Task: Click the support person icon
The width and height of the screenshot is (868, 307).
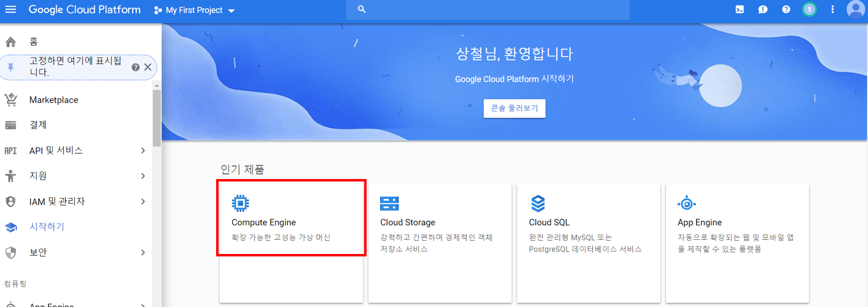Action: click(11, 176)
